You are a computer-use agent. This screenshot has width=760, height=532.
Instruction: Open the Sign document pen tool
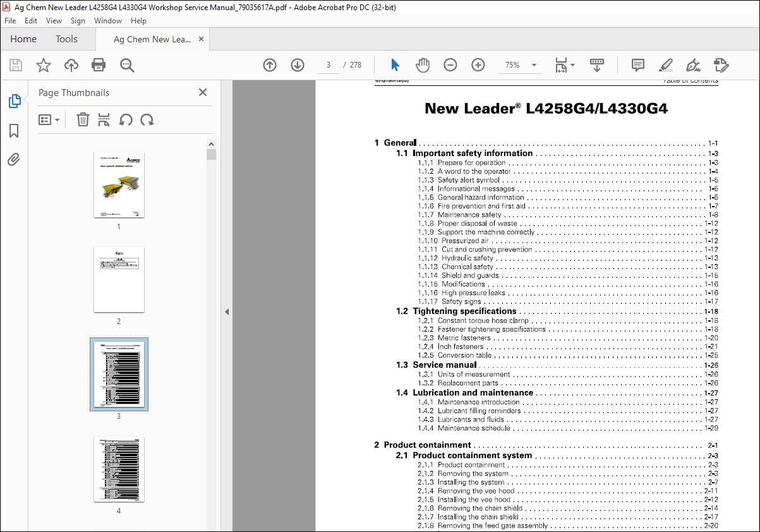pos(693,65)
